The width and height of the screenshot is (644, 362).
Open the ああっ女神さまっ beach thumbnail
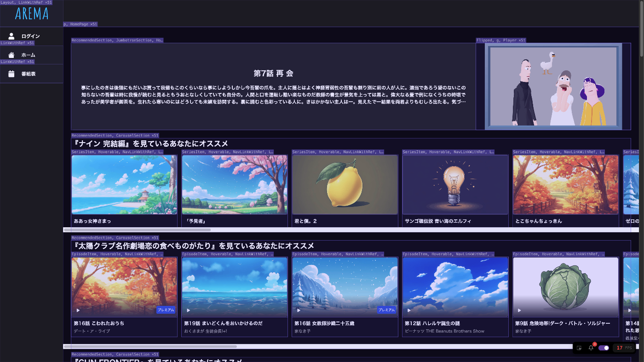point(124,185)
